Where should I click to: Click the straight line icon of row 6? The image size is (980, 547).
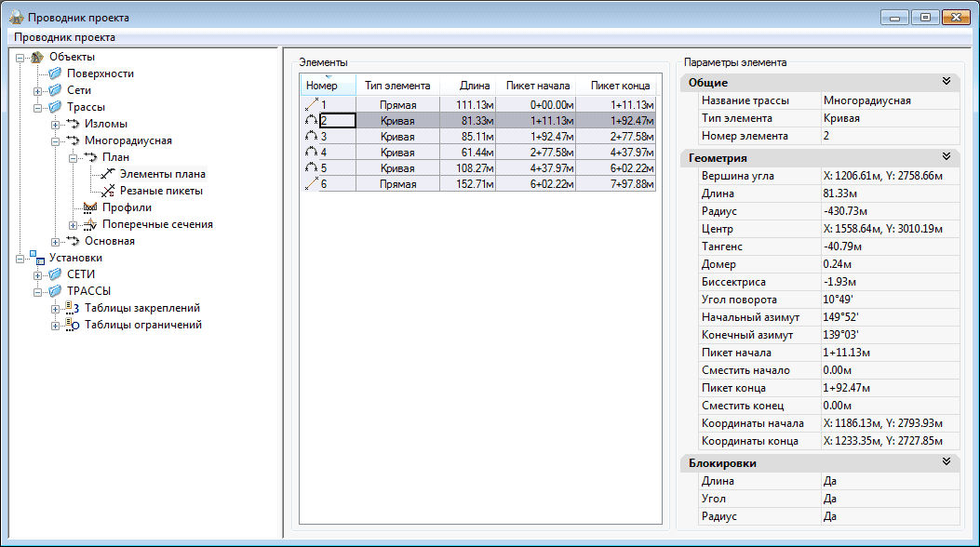311,184
